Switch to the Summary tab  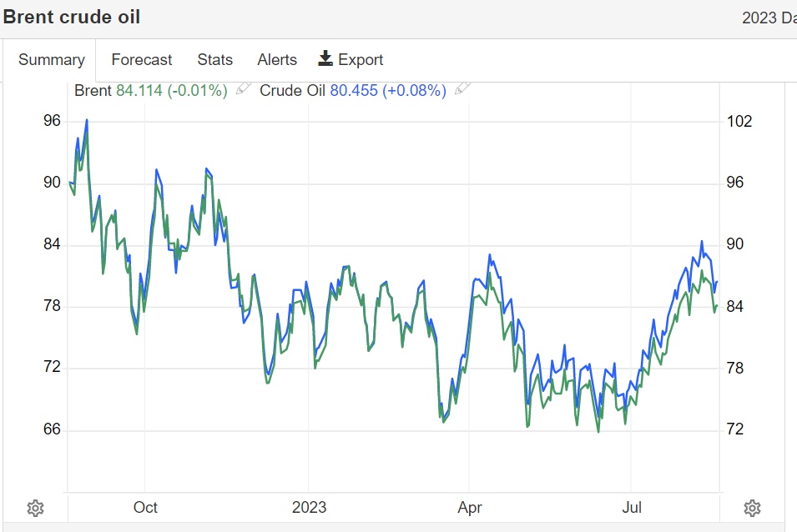pyautogui.click(x=51, y=60)
